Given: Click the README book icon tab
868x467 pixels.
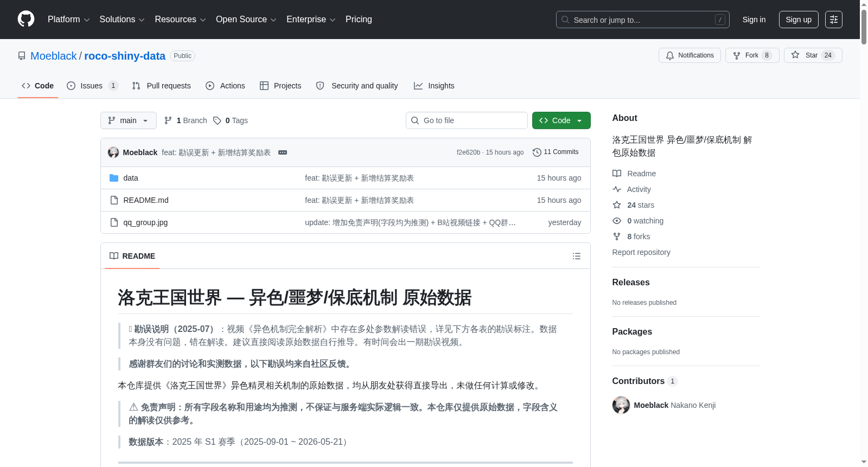Looking at the screenshot, I should [132, 256].
